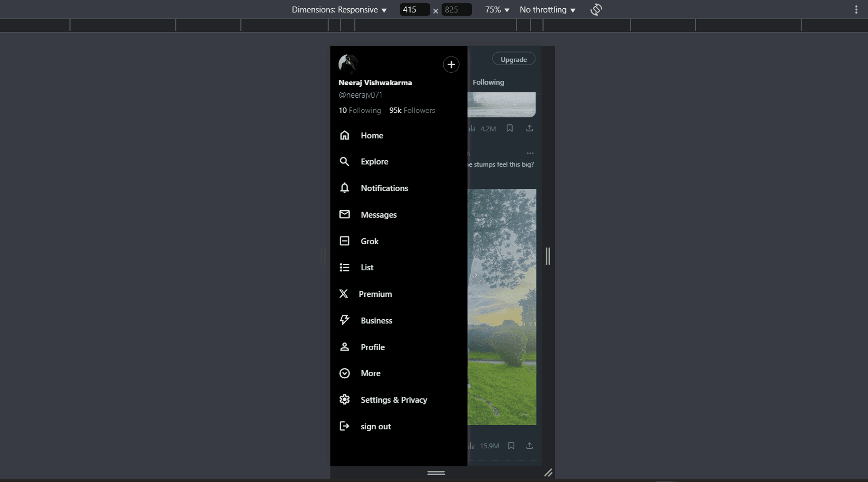Click the viewport height field showing 825
Screen dimensions: 868x482
click(x=457, y=10)
